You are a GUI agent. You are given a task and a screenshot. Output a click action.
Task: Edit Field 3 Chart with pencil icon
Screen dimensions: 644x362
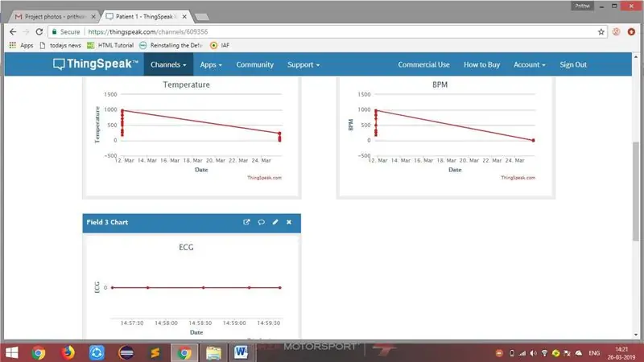pos(275,222)
